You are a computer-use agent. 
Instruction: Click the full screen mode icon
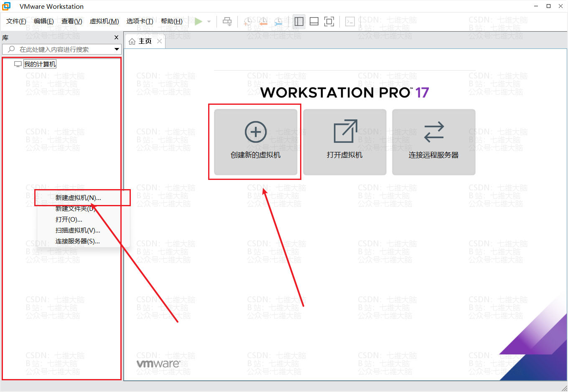coord(329,21)
